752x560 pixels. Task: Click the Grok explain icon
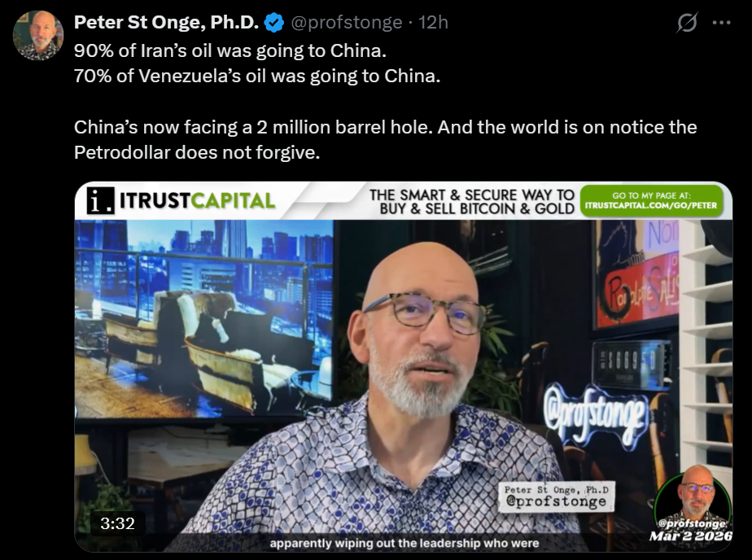tap(687, 23)
